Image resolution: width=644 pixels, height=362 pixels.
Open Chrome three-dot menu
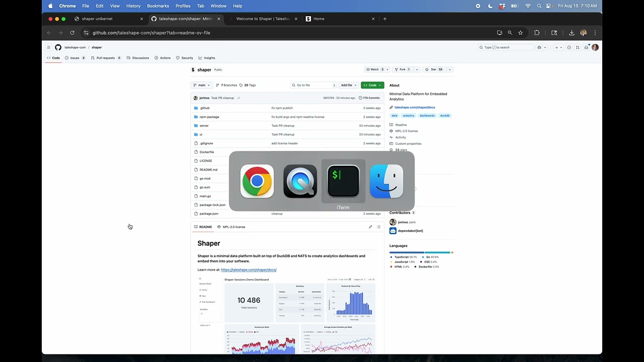tap(595, 33)
